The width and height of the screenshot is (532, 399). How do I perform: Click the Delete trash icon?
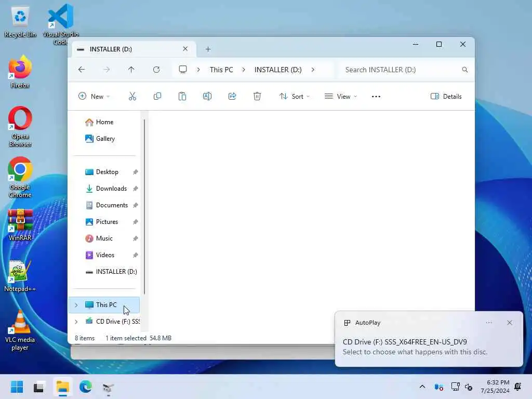(x=257, y=96)
